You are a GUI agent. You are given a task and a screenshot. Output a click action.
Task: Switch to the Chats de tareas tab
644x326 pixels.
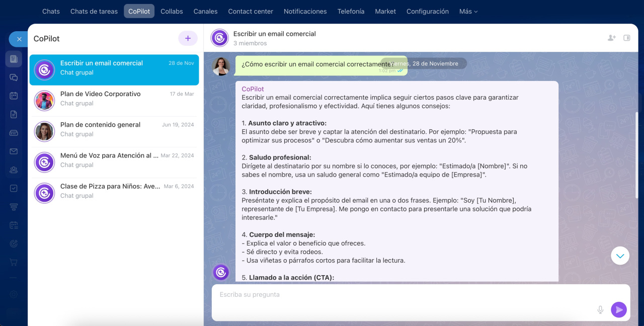(x=94, y=11)
